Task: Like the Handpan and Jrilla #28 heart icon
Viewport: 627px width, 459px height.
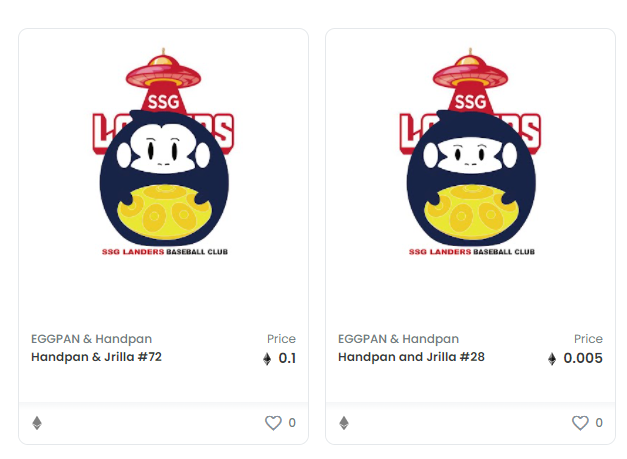Action: tap(580, 423)
